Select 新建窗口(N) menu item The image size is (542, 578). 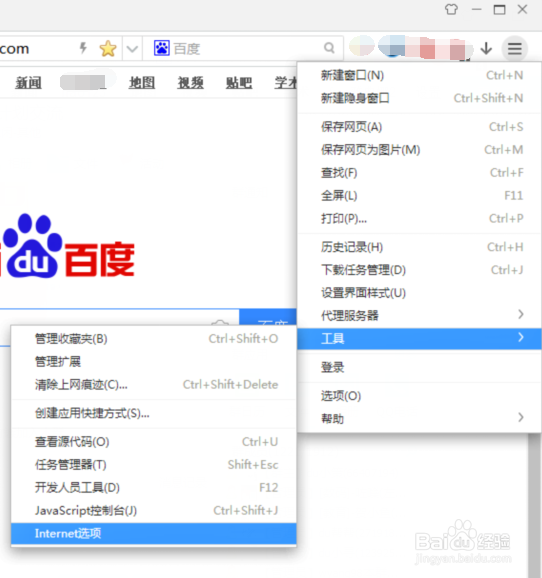[419, 76]
